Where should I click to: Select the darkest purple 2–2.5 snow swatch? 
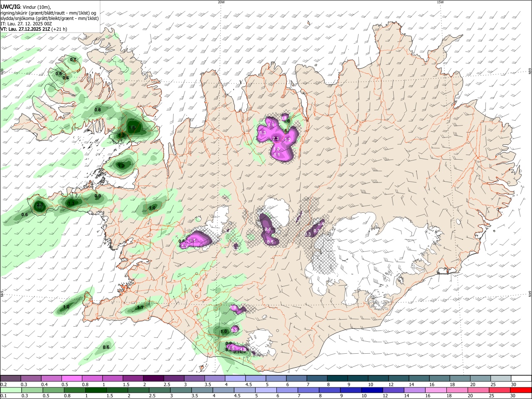(x=153, y=379)
